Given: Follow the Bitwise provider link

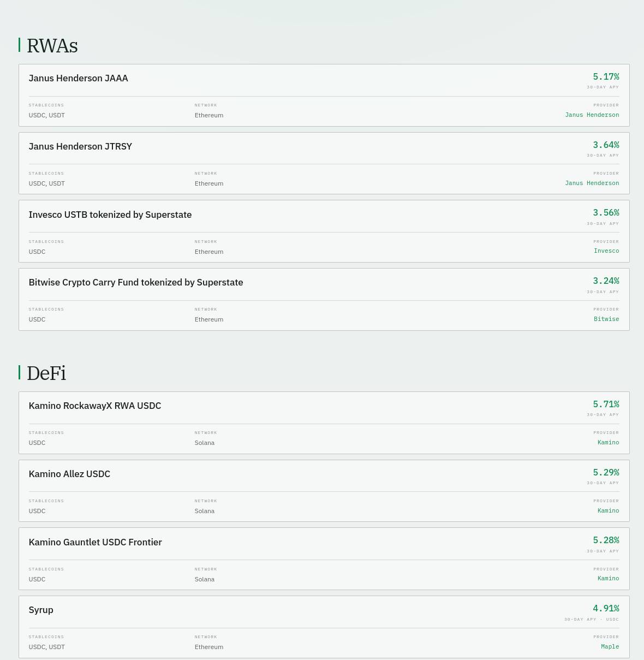Looking at the screenshot, I should click(x=606, y=319).
